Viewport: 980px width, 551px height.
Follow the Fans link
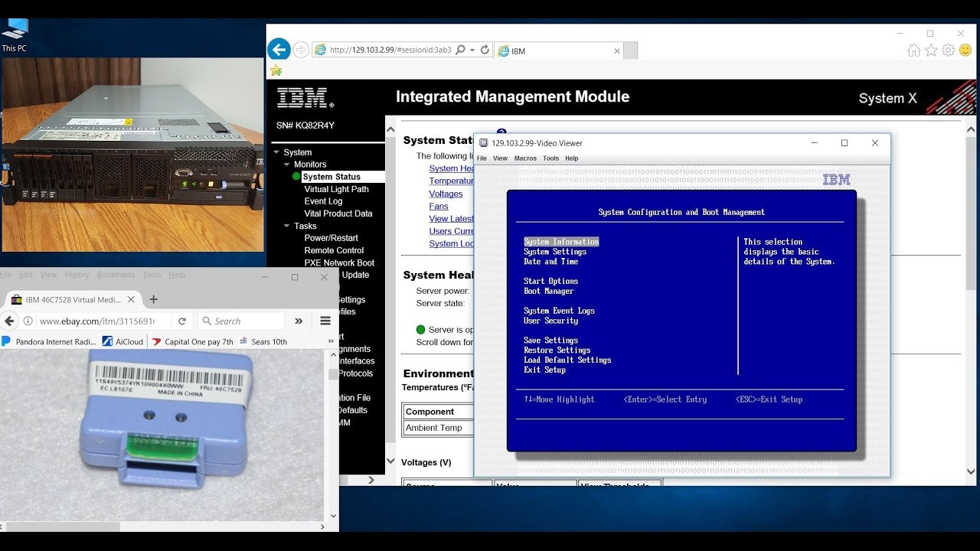pyautogui.click(x=439, y=206)
